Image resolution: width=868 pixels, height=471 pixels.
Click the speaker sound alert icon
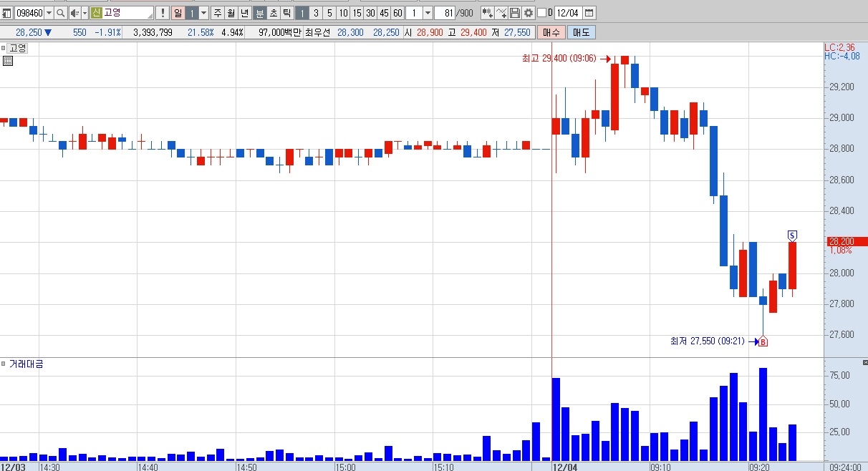pos(74,13)
